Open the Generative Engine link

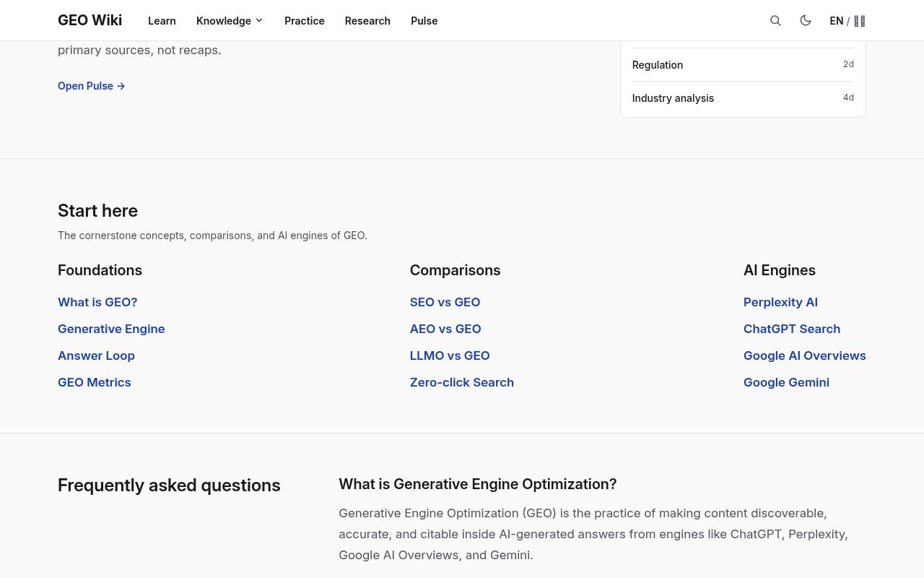point(111,329)
